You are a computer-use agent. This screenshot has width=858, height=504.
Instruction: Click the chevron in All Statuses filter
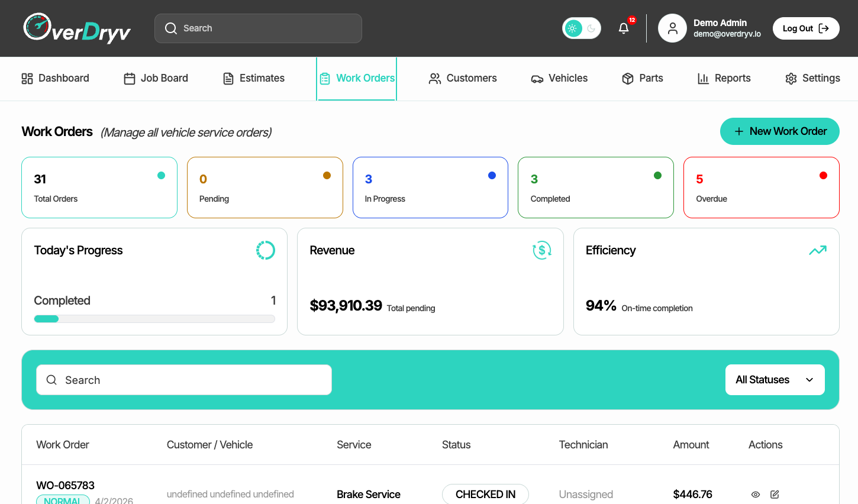[x=809, y=380]
